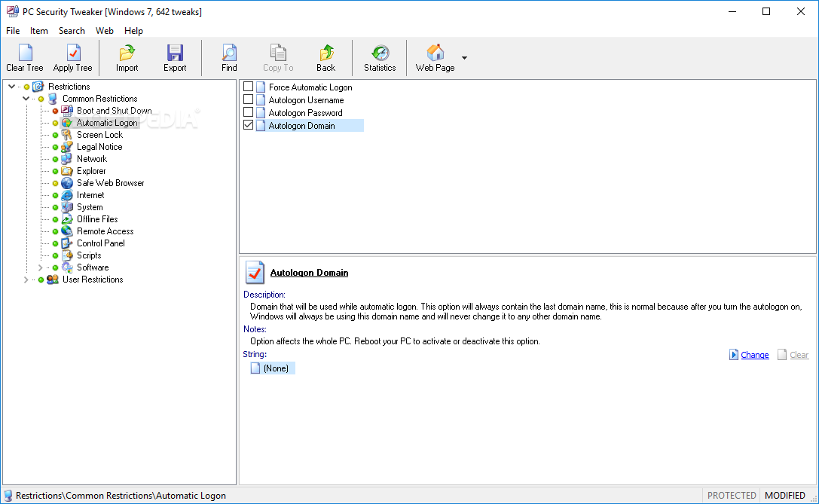This screenshot has width=819, height=504.
Task: Select the Software icon in tree
Action: point(67,267)
